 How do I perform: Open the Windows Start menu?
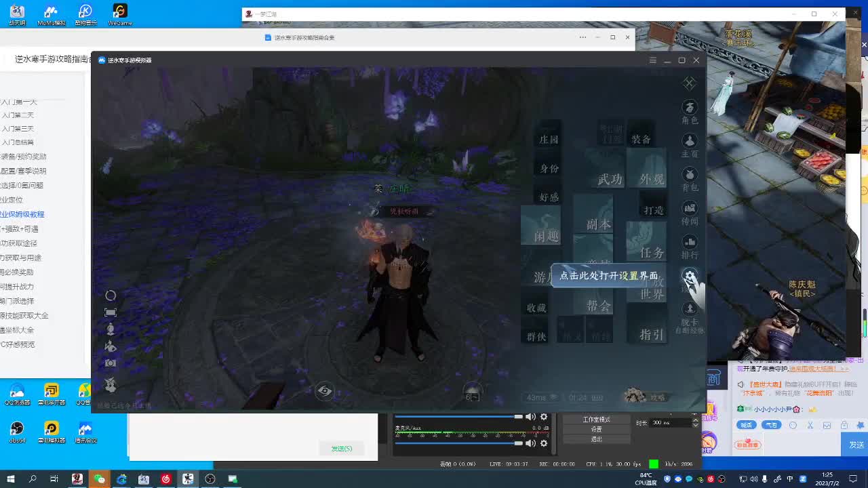click(x=11, y=479)
